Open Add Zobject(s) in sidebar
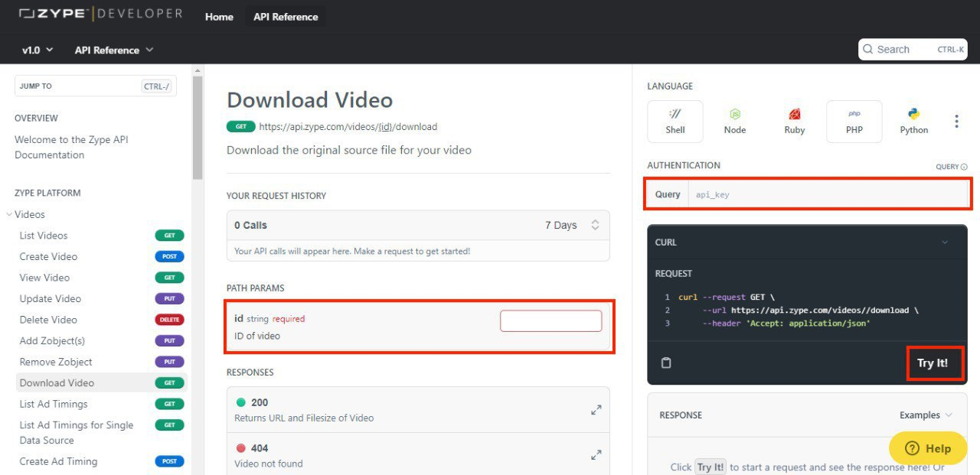Viewport: 980px width, 475px height. pyautogui.click(x=101, y=340)
